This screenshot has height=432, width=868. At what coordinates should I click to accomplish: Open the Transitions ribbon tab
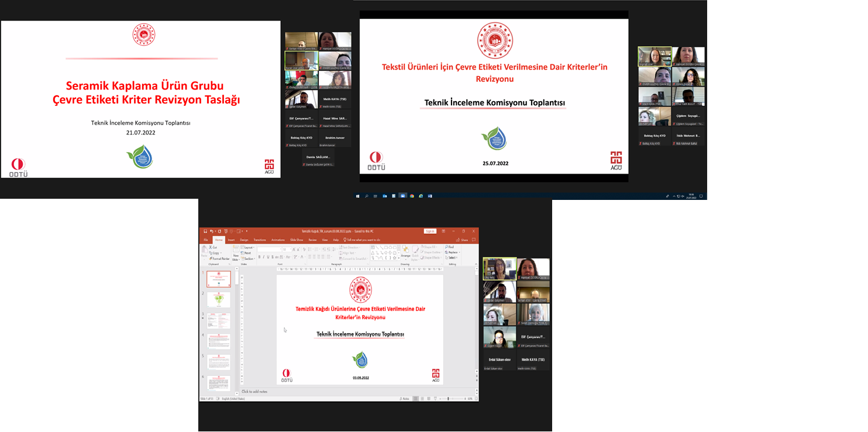(260, 240)
